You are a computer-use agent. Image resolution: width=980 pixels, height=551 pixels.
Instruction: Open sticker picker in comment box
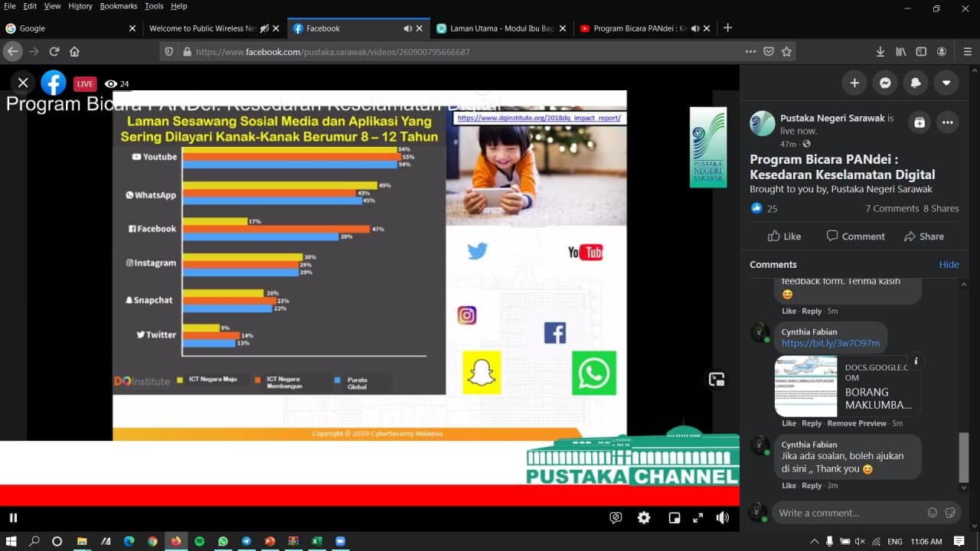point(950,513)
